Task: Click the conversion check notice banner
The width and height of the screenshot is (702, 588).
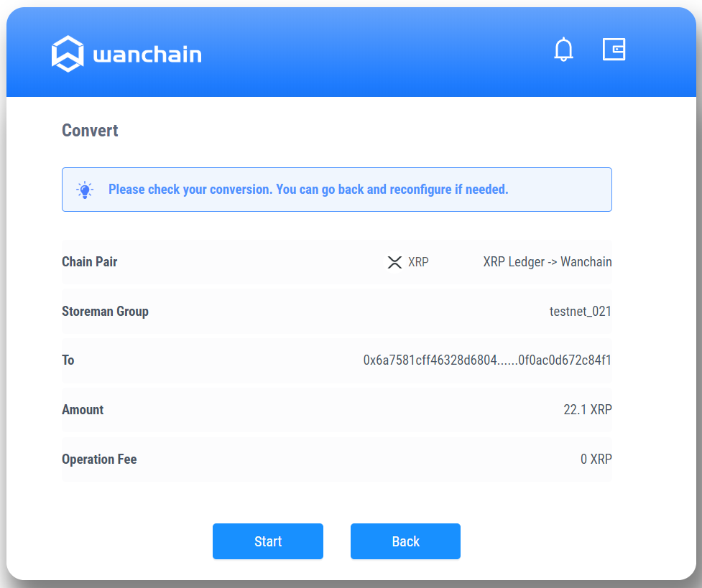Action: 337,190
